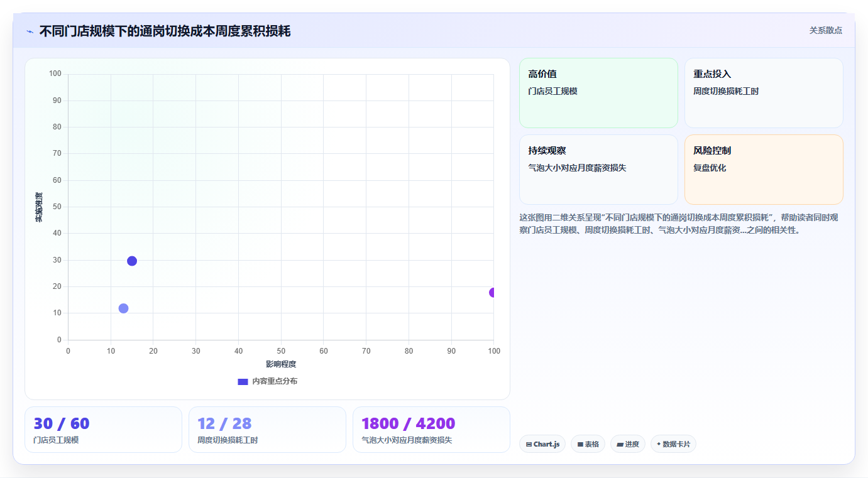The image size is (868, 478).
Task: Toggle the 内容重点分布 legend swatch
Action: [x=243, y=381]
